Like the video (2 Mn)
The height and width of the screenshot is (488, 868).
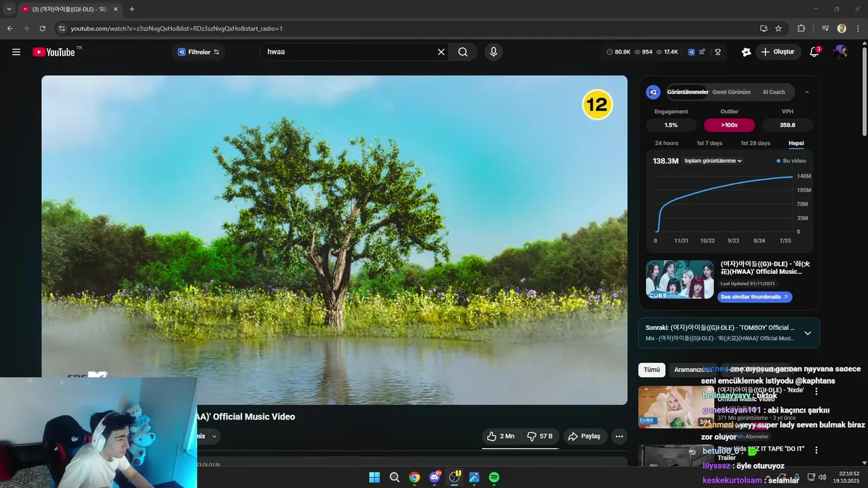[501, 436]
